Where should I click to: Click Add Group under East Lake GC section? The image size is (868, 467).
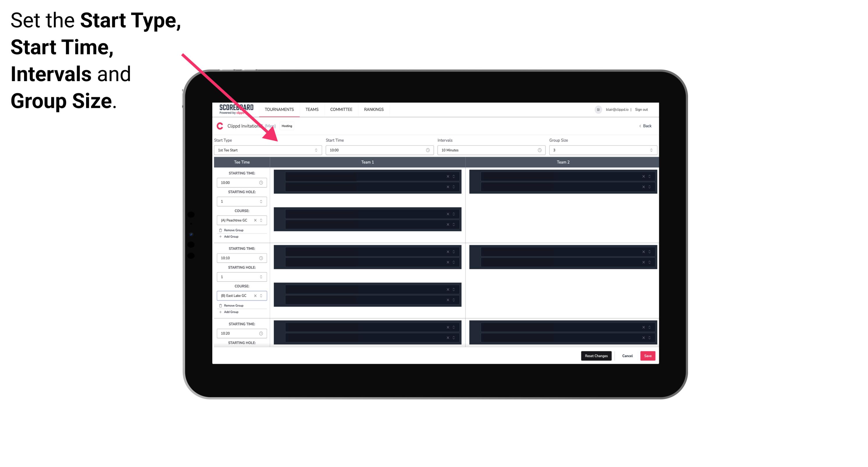click(x=230, y=312)
